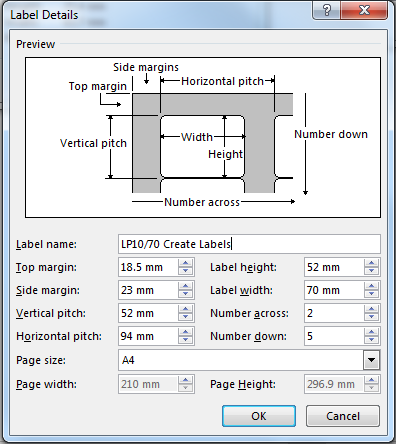This screenshot has width=396, height=444.
Task: Click the Page width: caption
Action: pyautogui.click(x=46, y=384)
